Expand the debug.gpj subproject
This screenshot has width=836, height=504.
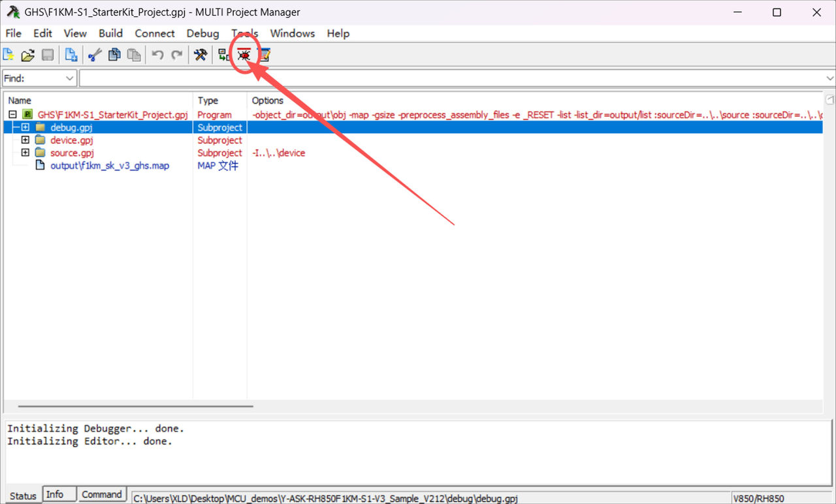[x=25, y=127]
